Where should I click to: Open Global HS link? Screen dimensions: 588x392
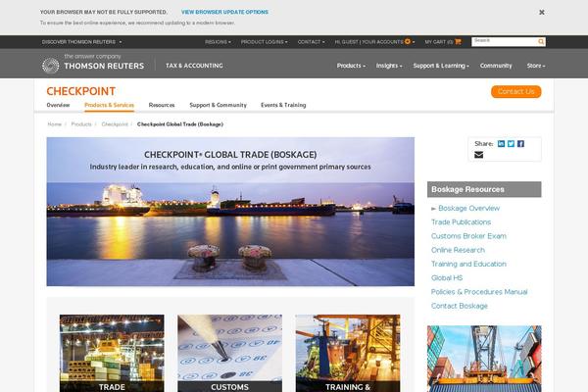click(447, 278)
